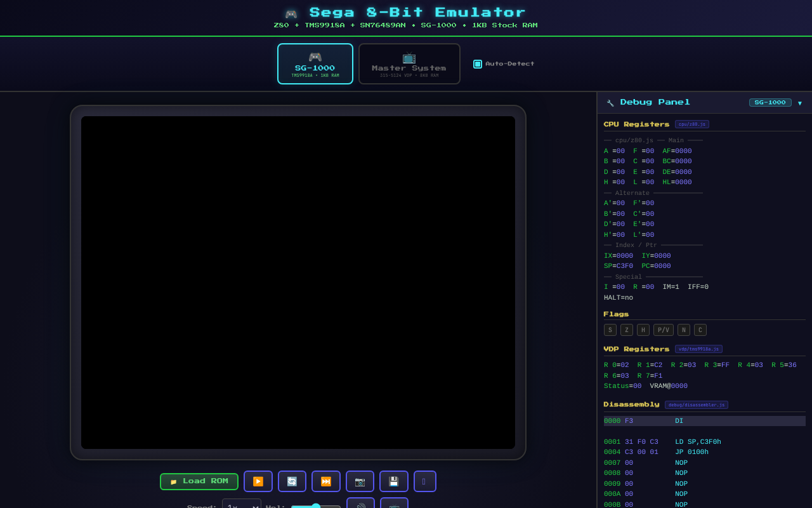The image size is (812, 508).
Task: Click the floppy disk save-state button
Action: tap(394, 481)
